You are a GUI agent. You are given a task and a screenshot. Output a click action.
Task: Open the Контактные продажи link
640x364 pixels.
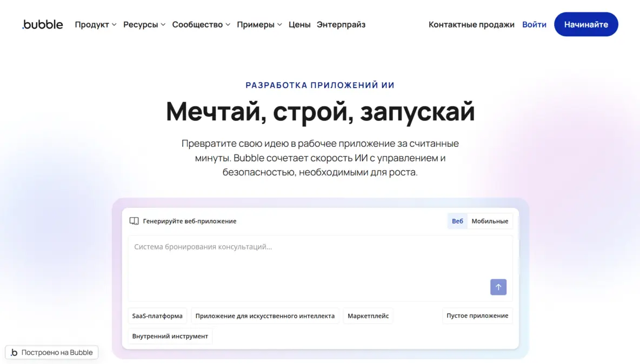pyautogui.click(x=471, y=24)
